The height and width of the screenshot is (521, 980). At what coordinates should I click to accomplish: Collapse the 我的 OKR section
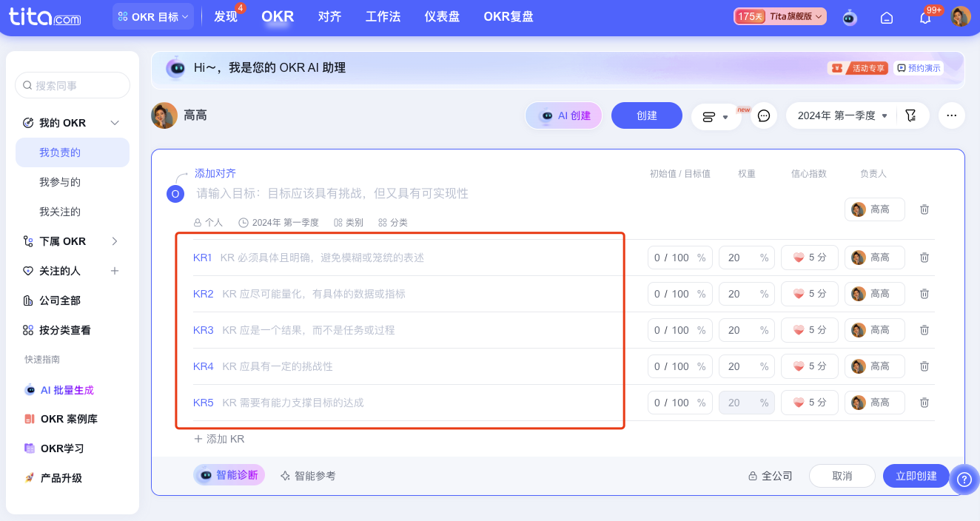pos(115,123)
